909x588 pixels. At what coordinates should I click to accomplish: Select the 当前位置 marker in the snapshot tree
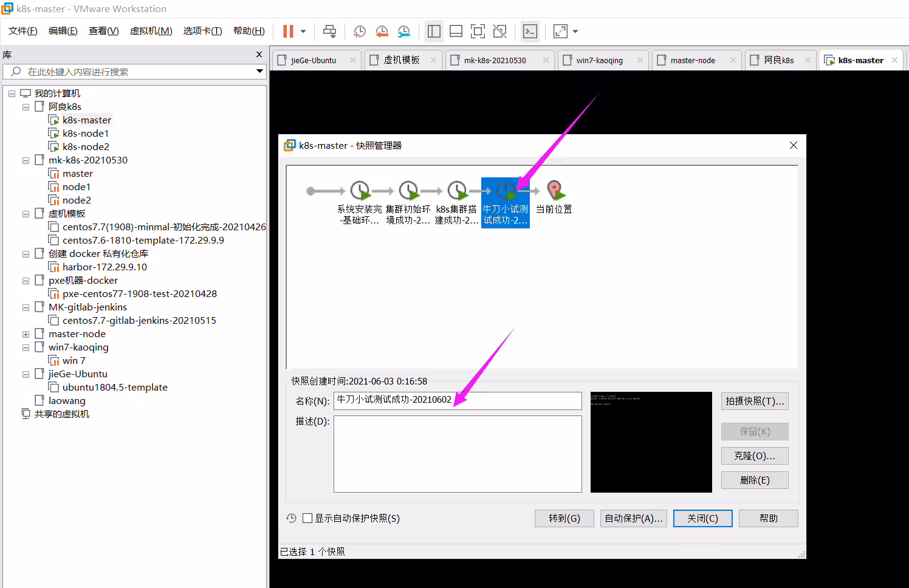[554, 198]
